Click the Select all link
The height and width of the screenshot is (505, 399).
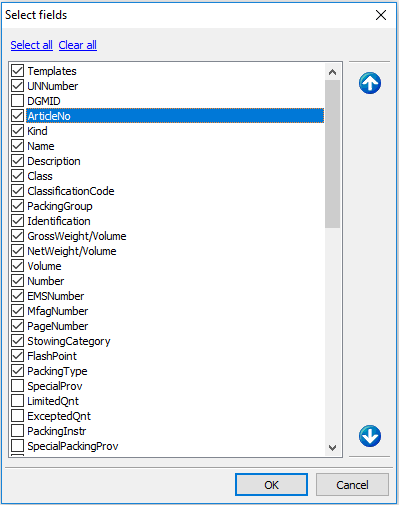[x=31, y=45]
